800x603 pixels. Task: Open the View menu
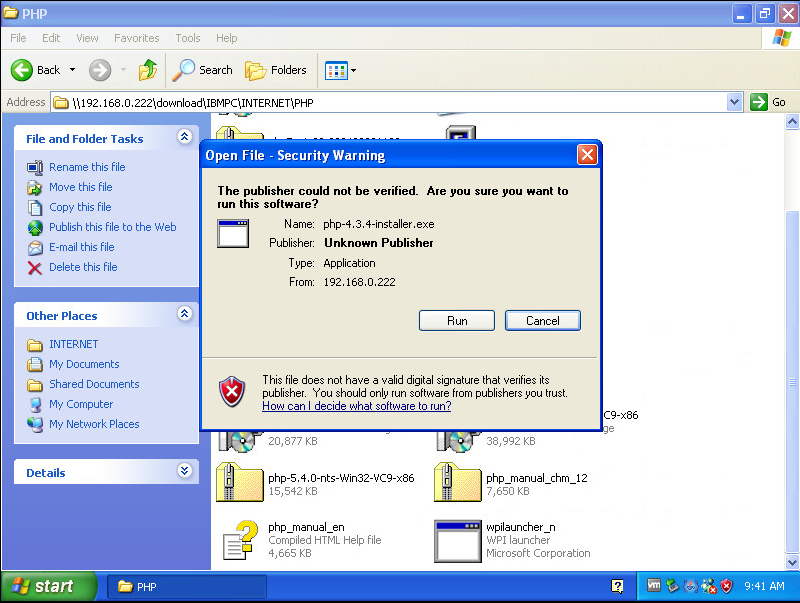coord(87,38)
